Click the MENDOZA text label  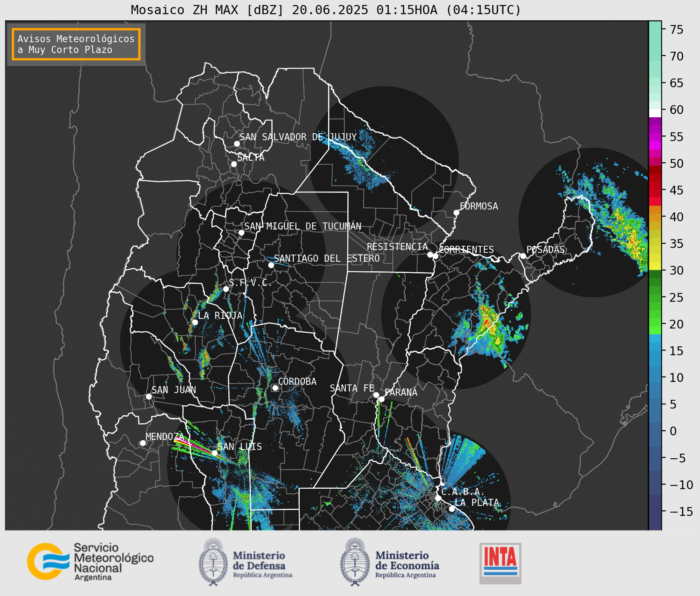point(164,437)
